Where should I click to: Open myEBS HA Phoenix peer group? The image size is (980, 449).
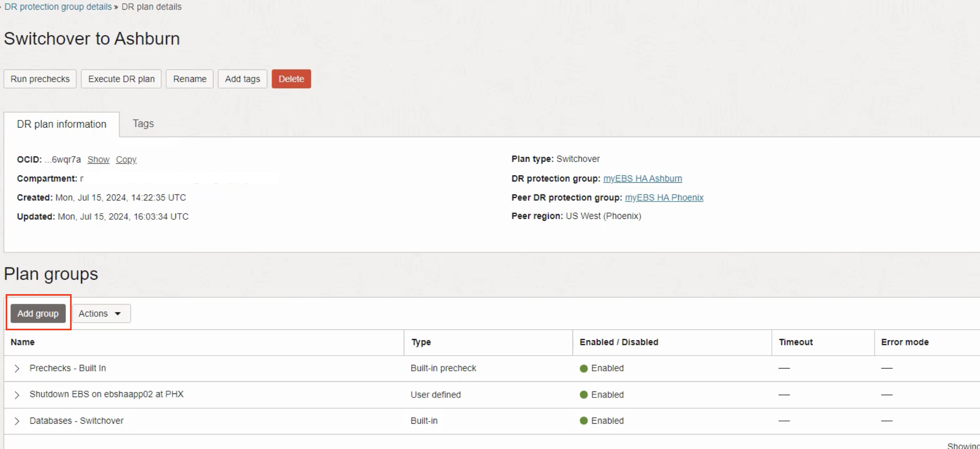click(x=664, y=198)
